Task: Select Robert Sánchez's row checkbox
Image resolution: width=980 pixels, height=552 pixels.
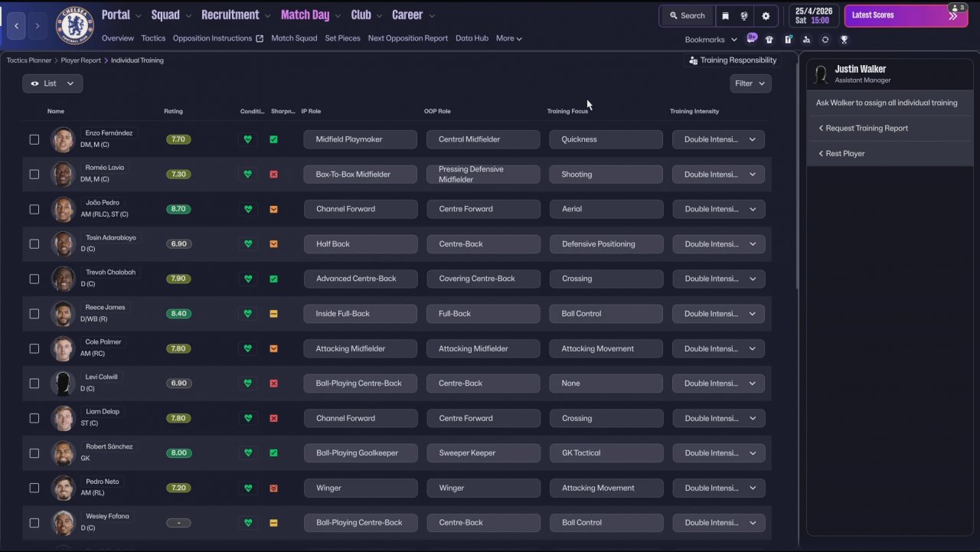Action: click(x=34, y=453)
